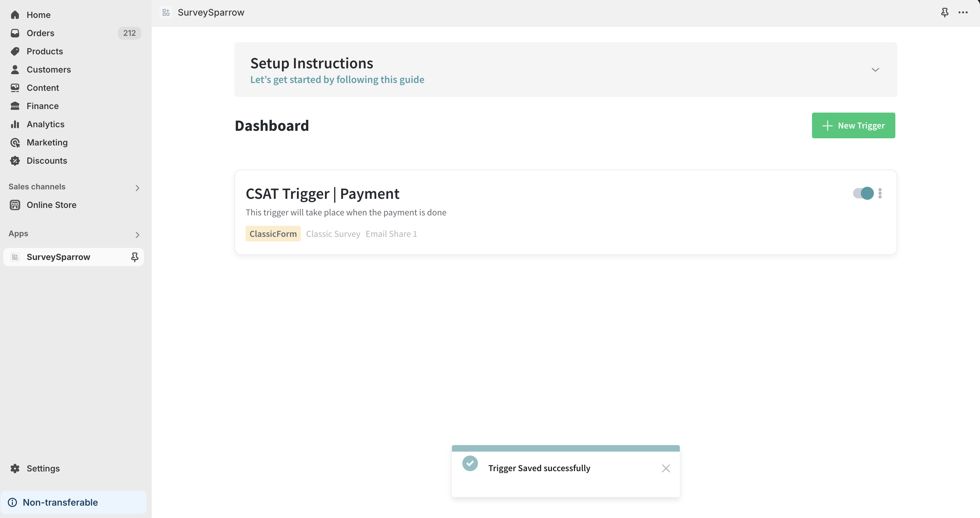Expand the Apps section
980x518 pixels.
[x=137, y=235]
